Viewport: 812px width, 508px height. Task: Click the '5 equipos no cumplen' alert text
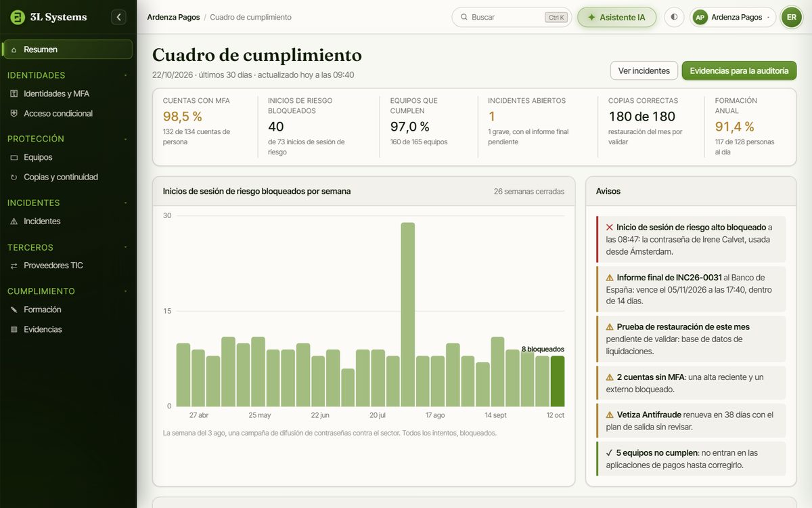tap(658, 452)
